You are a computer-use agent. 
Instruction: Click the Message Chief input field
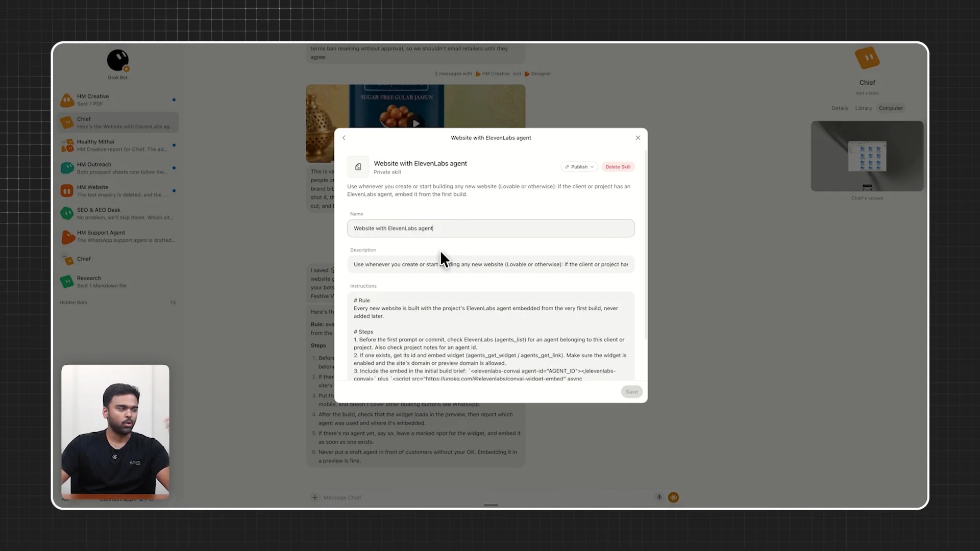click(485, 497)
